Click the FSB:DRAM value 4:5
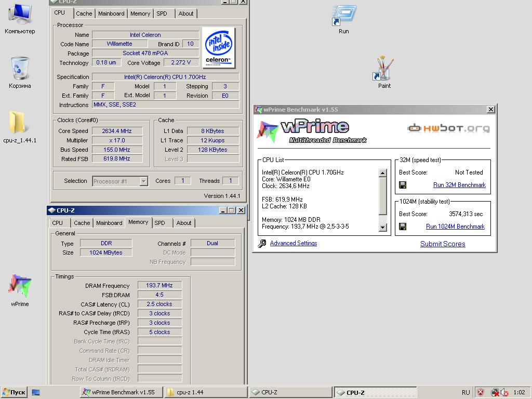Viewport: 532px width, 399px height. [x=159, y=295]
